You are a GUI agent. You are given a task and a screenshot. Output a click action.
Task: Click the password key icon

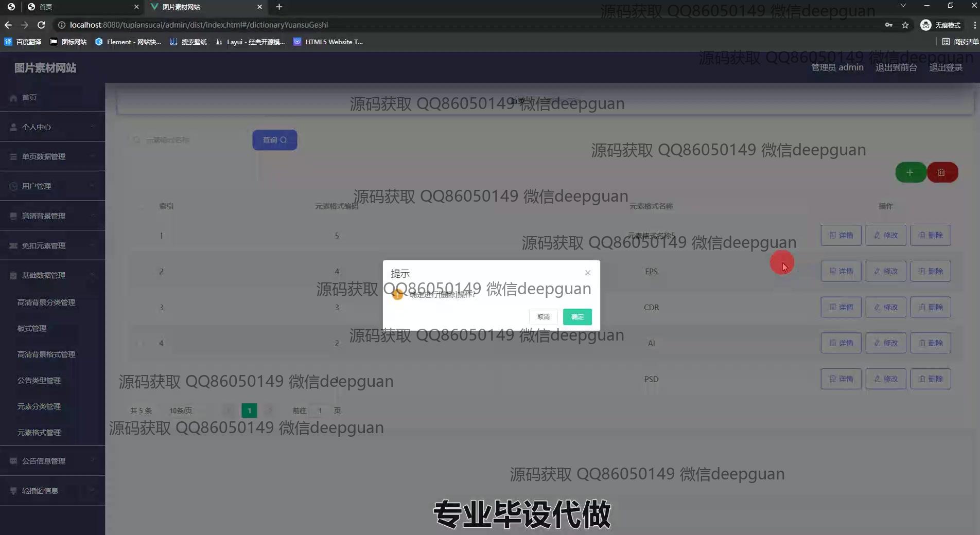click(x=889, y=25)
